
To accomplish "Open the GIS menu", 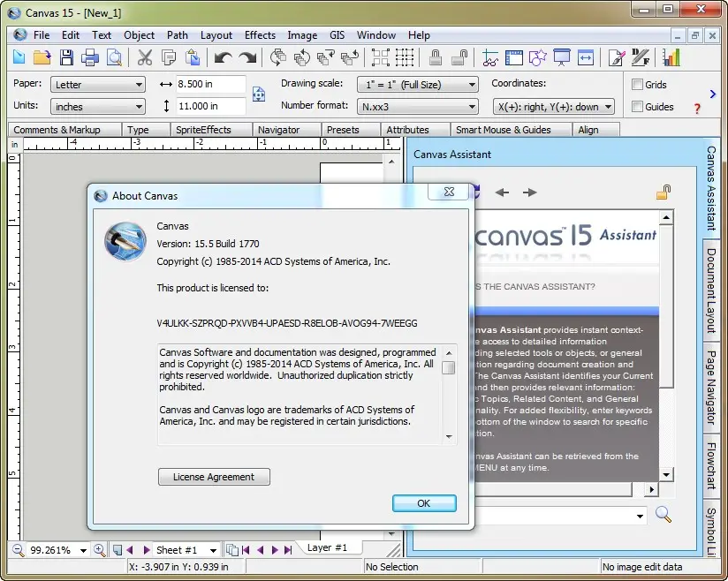I will (337, 35).
